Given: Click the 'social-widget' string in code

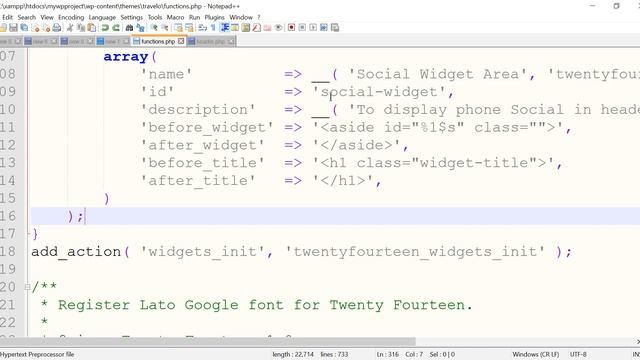Looking at the screenshot, I should pos(379,92).
